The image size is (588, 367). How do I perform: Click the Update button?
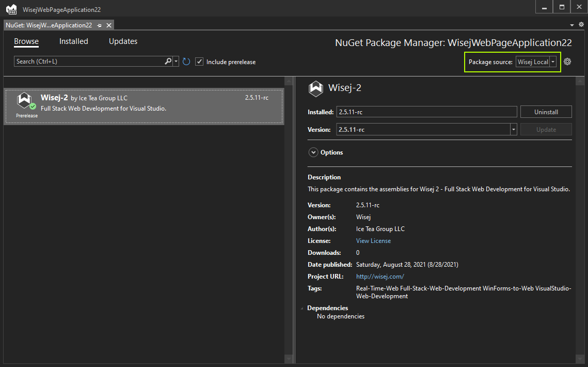click(546, 130)
